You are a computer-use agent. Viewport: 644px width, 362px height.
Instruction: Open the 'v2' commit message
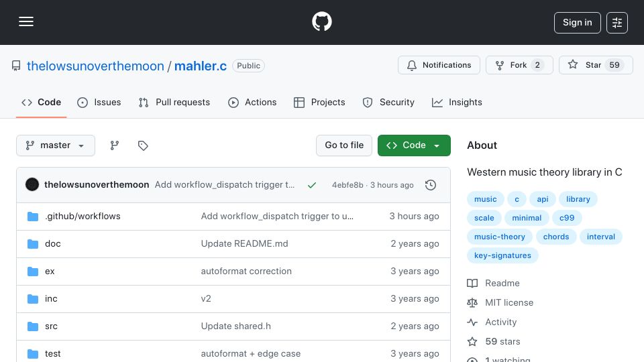pyautogui.click(x=206, y=299)
